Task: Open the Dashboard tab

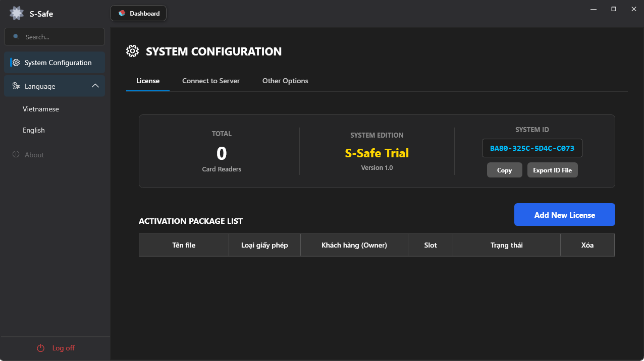Action: pyautogui.click(x=138, y=14)
